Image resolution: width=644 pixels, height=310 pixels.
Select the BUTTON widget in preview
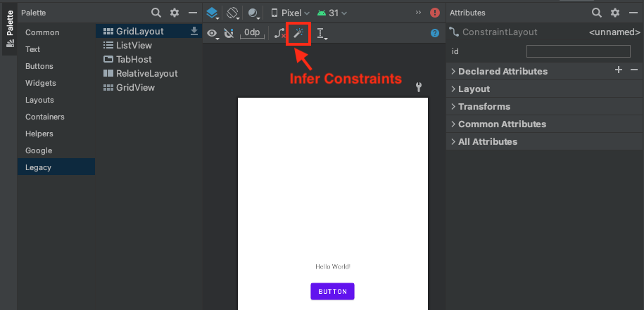332,292
